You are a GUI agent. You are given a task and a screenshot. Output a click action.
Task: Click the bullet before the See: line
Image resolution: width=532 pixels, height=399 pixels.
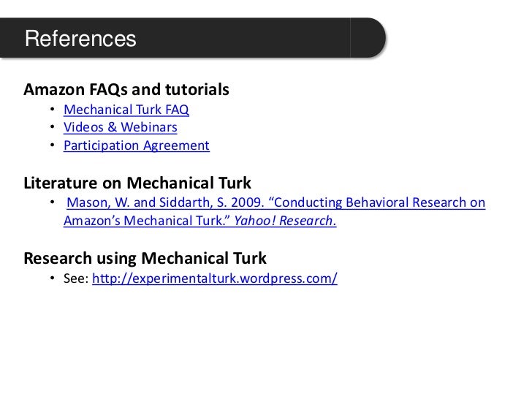tap(53, 278)
